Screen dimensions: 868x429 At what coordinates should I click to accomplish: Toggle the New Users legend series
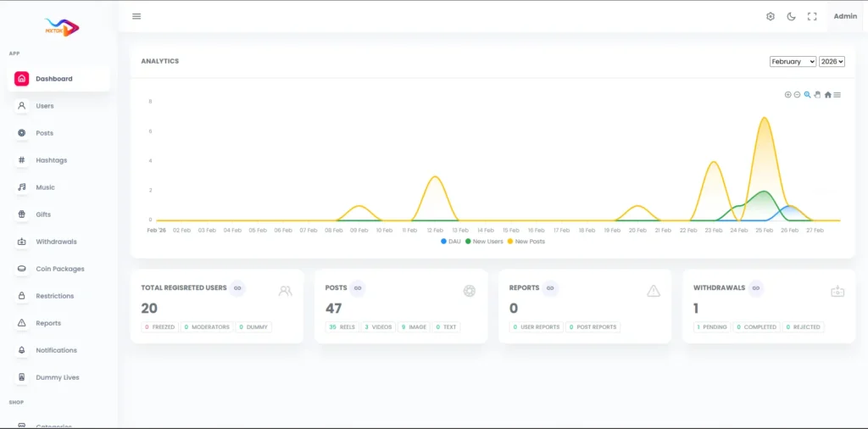click(x=484, y=242)
